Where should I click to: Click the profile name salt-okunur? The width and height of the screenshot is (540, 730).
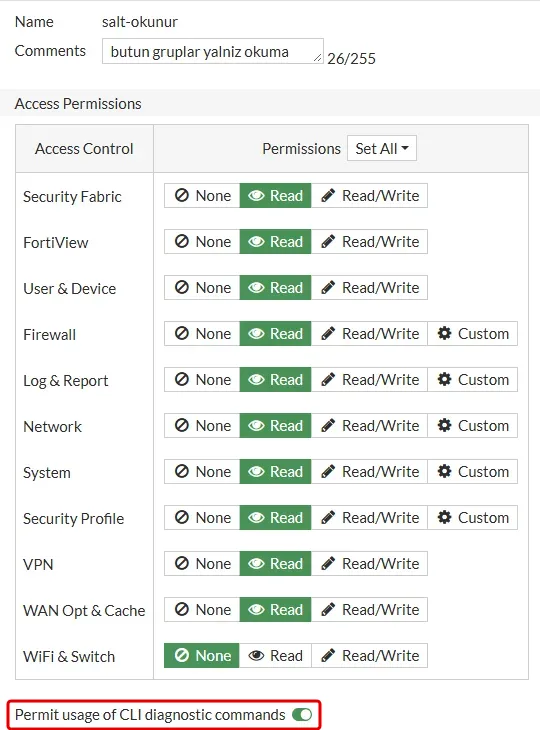coord(140,22)
